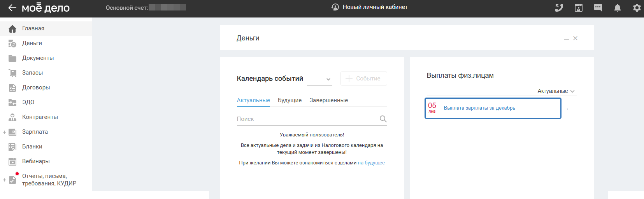
Task: Open the chat messages icon
Action: click(x=598, y=8)
